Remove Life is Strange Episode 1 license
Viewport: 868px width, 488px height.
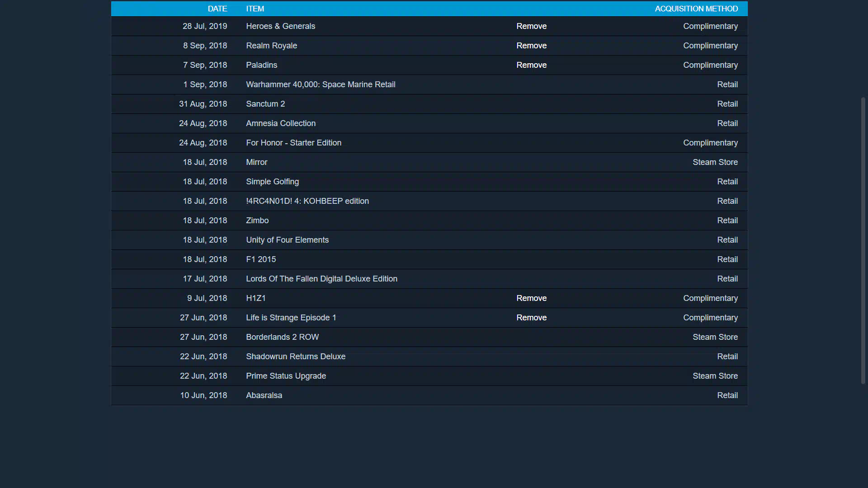(531, 318)
